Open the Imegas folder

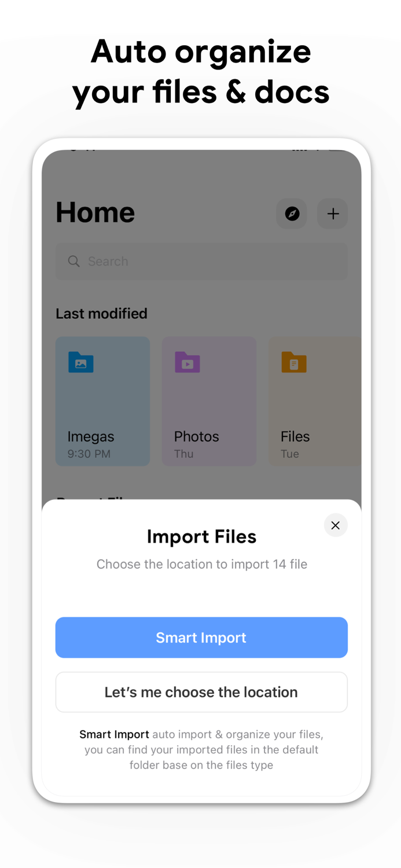coord(102,401)
